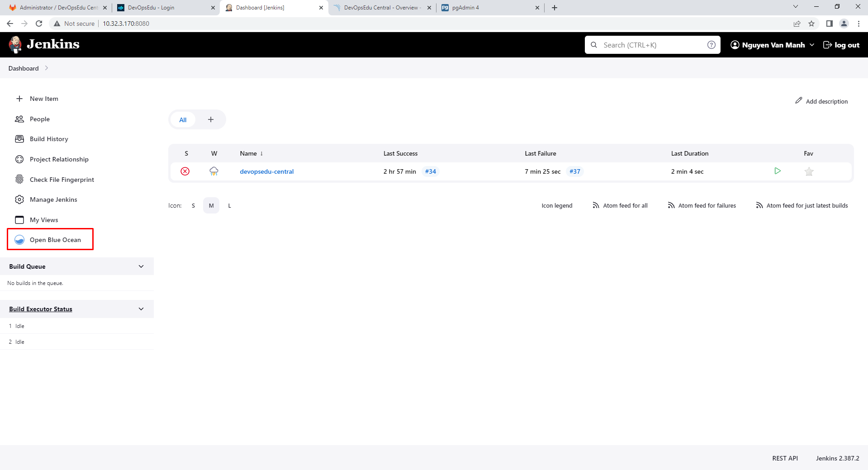Toggle favorite star for devopsedu-central
The height and width of the screenshot is (470, 868).
[x=809, y=171]
